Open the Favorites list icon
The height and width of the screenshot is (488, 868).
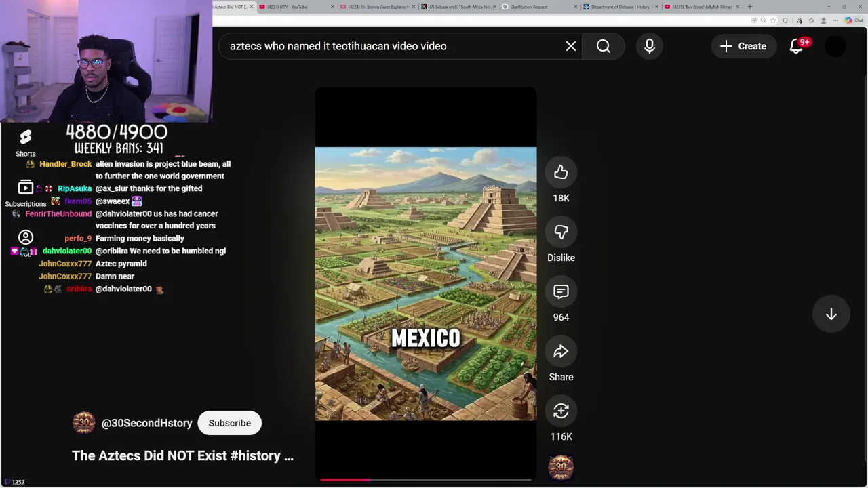[x=811, y=20]
